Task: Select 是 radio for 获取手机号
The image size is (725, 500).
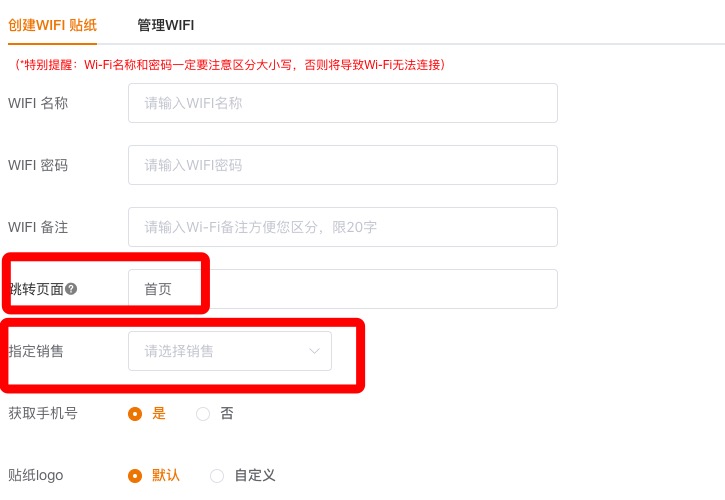Action: [x=135, y=413]
